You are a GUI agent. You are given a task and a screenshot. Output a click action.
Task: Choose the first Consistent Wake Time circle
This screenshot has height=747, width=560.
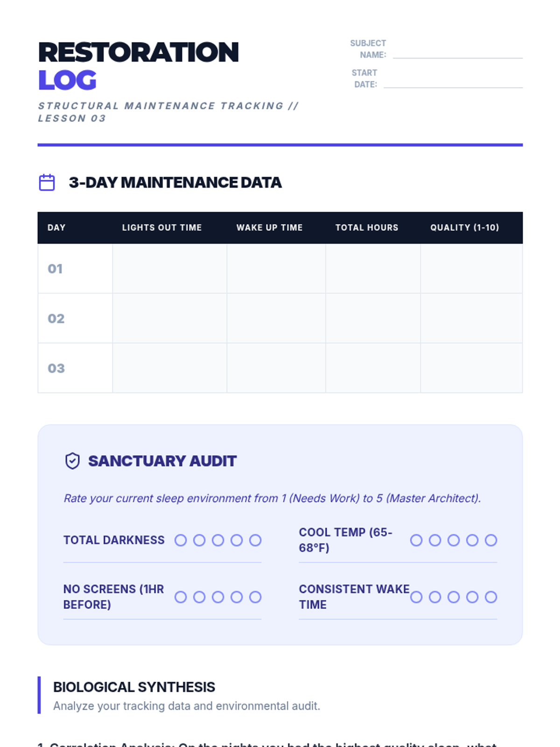[x=416, y=597]
